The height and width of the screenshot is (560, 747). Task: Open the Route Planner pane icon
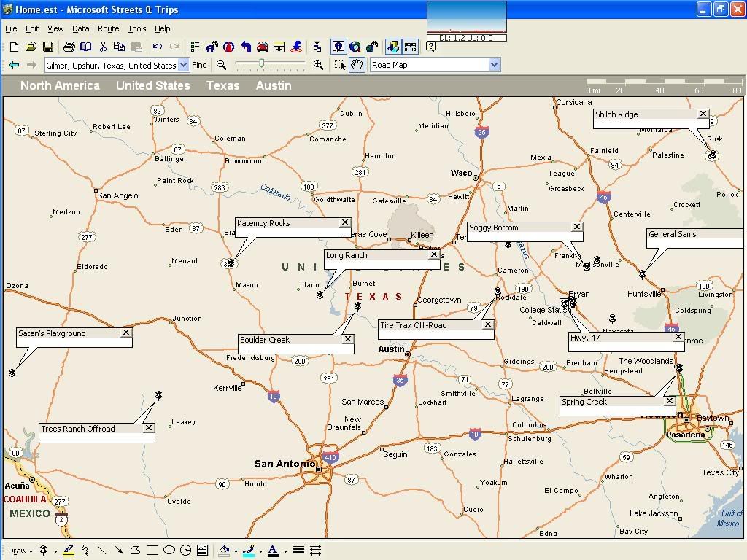tap(195, 47)
